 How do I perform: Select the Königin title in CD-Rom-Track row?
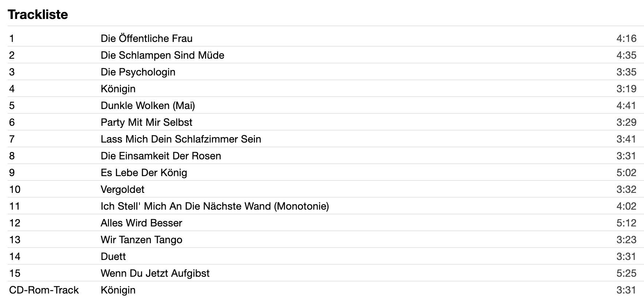coord(118,290)
